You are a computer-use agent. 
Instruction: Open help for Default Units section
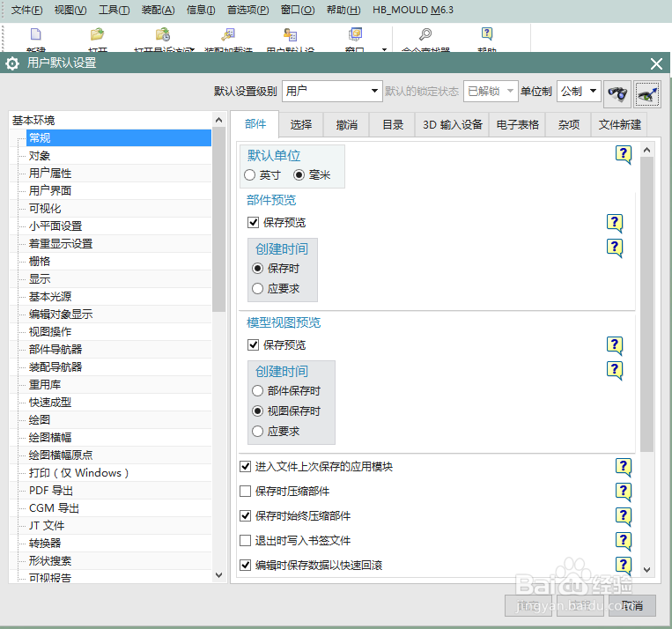[624, 154]
